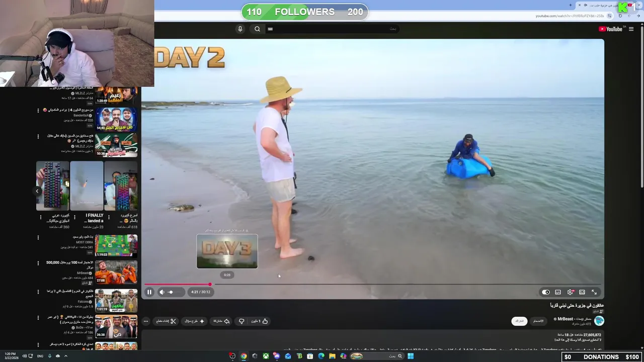
Task: Click the YouTube search magnifier button
Action: coord(257,29)
